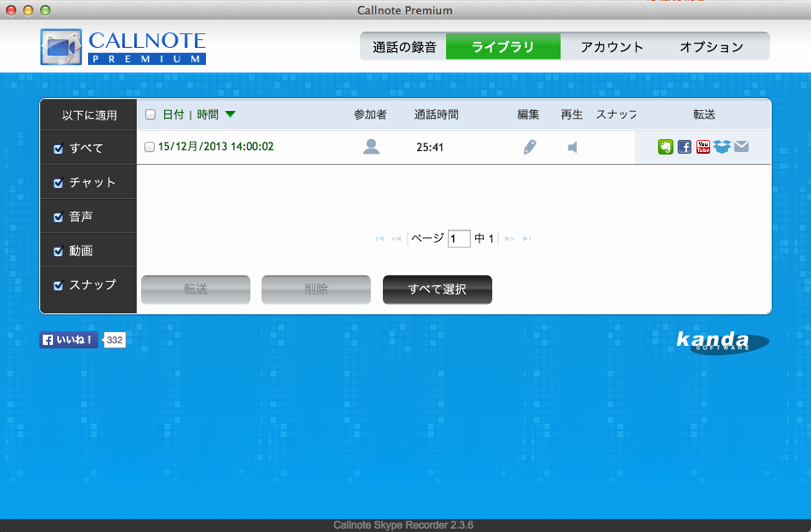Go to last page arrow
811x532 pixels.
point(526,238)
